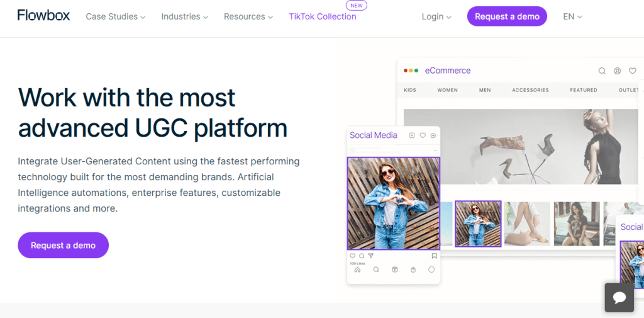Click the bookmark icon under the social post
Screen dimensions: 644x318
pyautogui.click(x=434, y=256)
